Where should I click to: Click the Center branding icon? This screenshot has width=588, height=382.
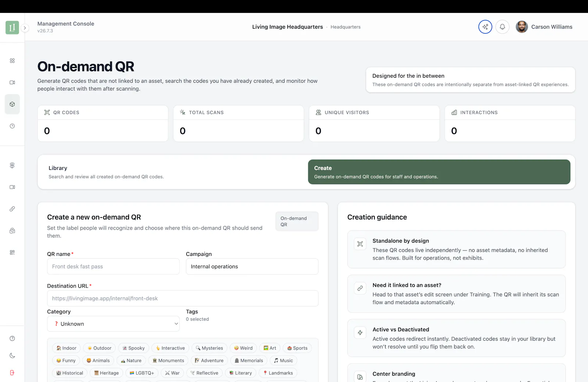click(x=360, y=377)
